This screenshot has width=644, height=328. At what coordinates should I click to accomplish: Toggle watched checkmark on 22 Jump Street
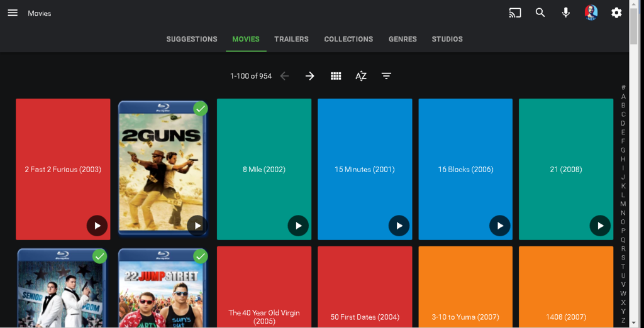[200, 256]
